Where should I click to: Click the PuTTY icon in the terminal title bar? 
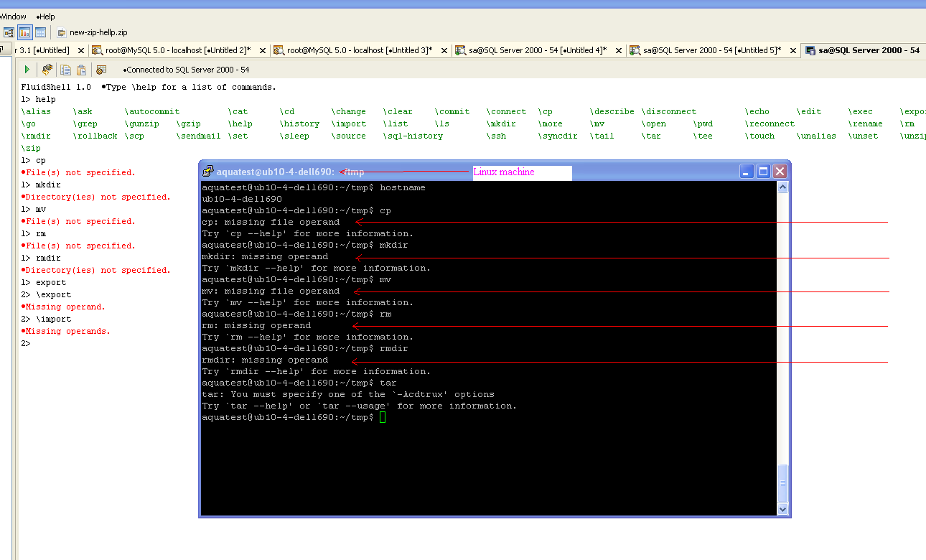pyautogui.click(x=208, y=172)
